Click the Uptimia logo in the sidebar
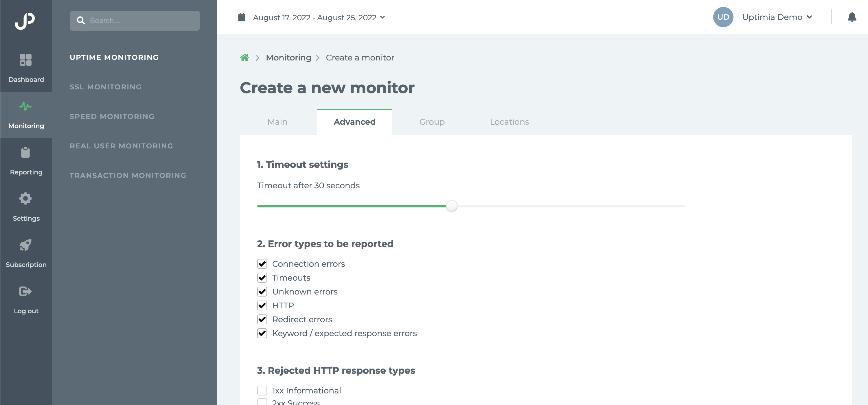The image size is (868, 405). click(25, 21)
